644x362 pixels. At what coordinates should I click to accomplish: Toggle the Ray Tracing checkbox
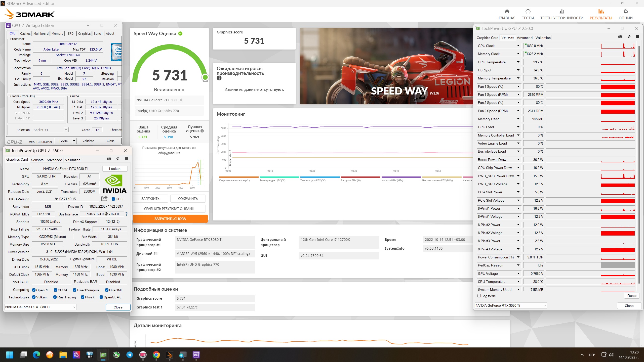click(x=55, y=297)
